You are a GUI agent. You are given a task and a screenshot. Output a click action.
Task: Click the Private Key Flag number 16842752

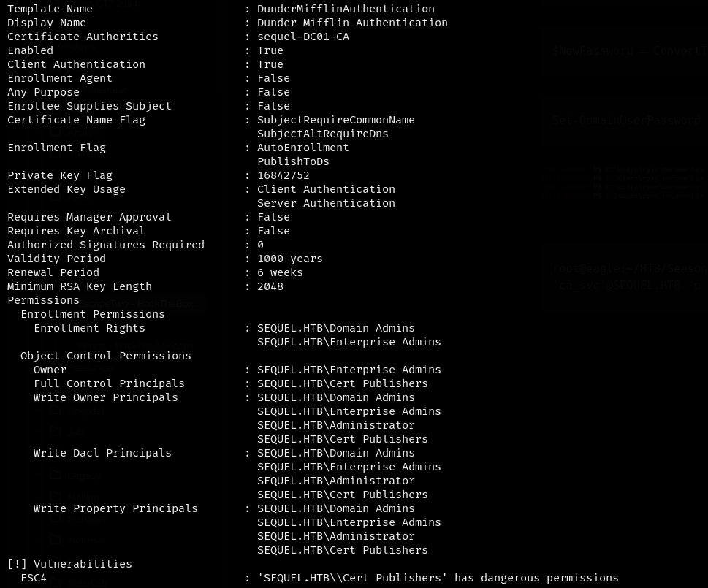point(283,175)
